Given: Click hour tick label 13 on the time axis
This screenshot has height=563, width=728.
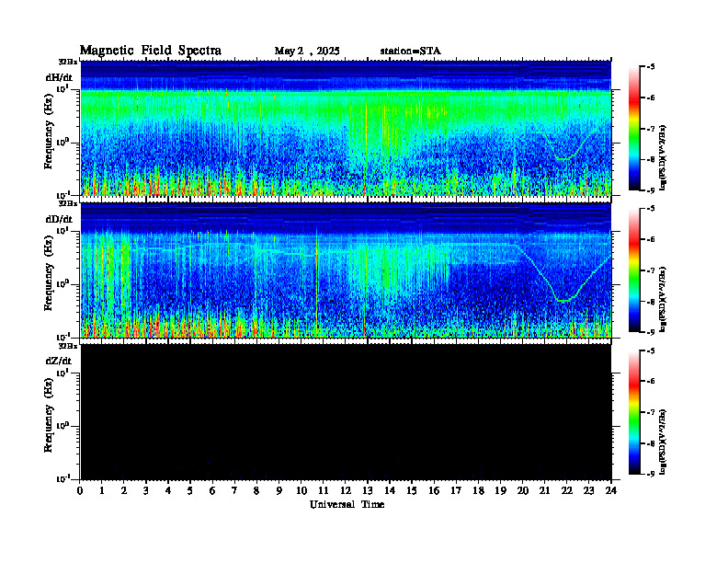Looking at the screenshot, I should 368,491.
